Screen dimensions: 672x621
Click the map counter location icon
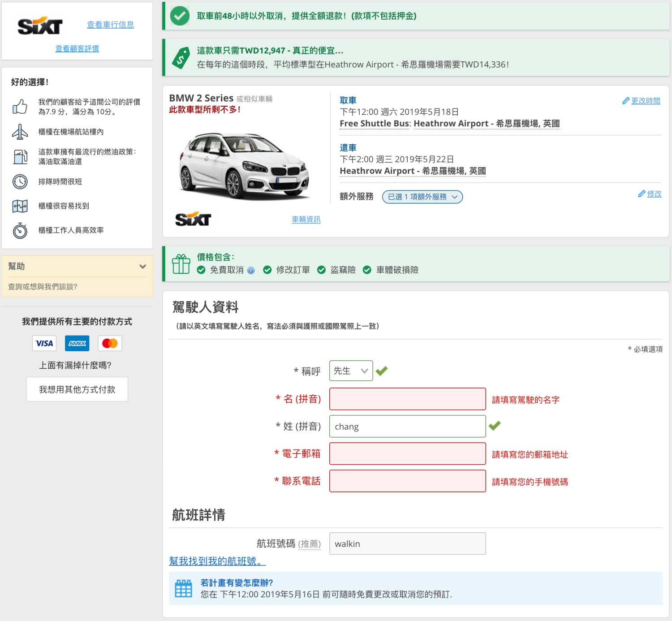tap(20, 206)
